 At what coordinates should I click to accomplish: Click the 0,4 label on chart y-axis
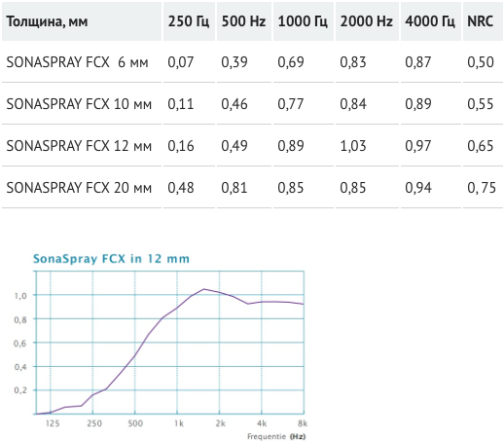click(x=20, y=367)
